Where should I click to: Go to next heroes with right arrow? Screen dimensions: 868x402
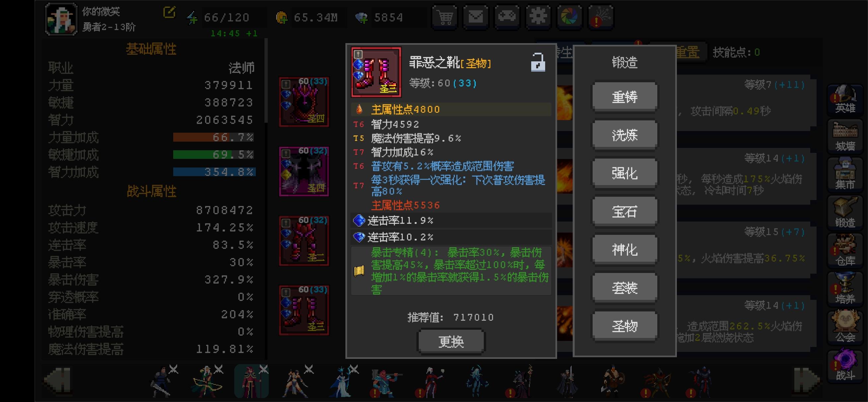pyautogui.click(x=807, y=381)
